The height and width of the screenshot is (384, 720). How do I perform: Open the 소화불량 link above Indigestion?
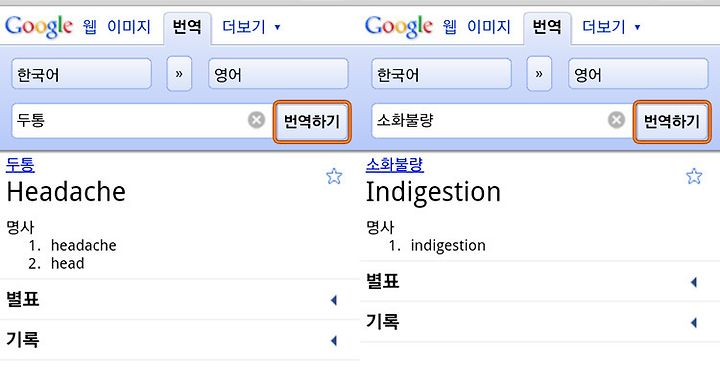point(394,164)
